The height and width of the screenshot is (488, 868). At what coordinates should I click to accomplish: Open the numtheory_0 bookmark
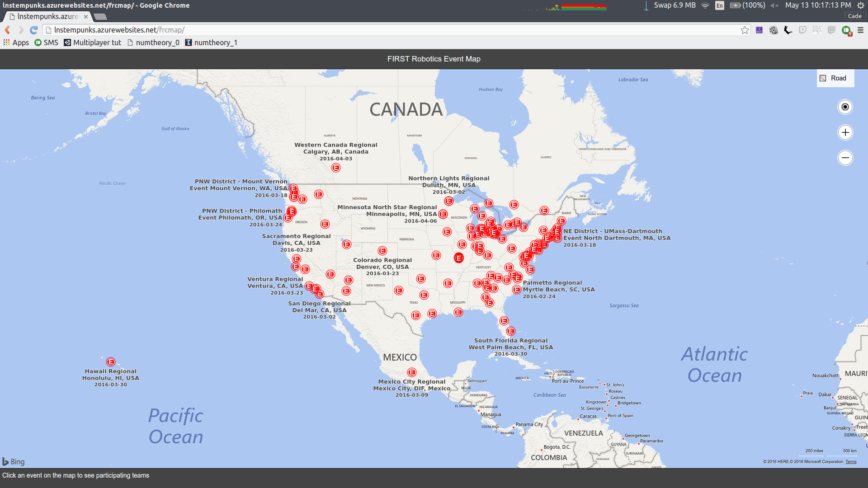(154, 42)
